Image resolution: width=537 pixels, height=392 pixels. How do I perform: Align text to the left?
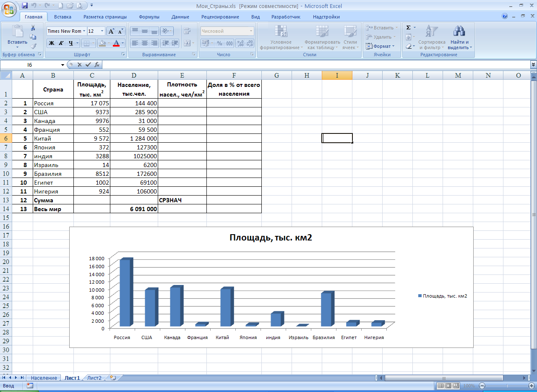pos(135,43)
